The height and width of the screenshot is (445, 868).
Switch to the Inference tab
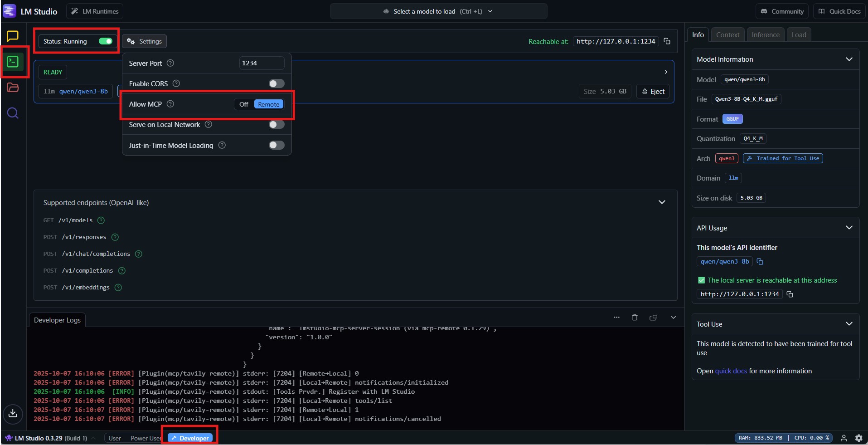pos(765,35)
